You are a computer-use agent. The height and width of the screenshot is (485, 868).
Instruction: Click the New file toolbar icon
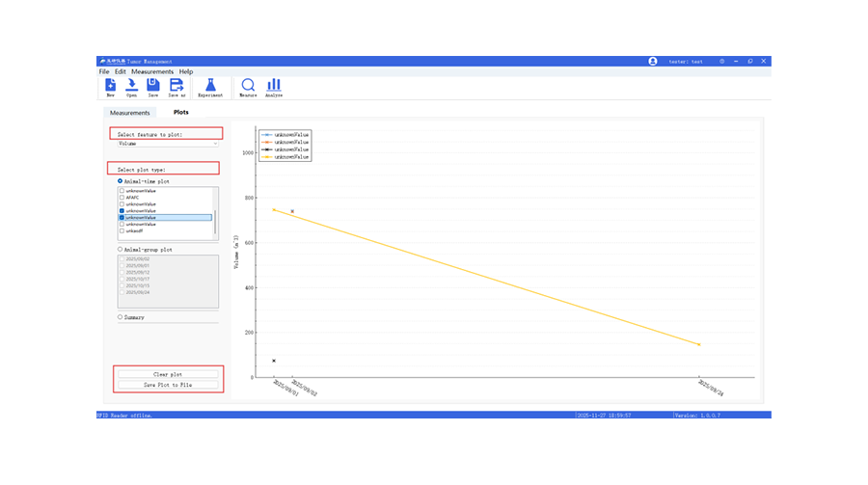[110, 86]
